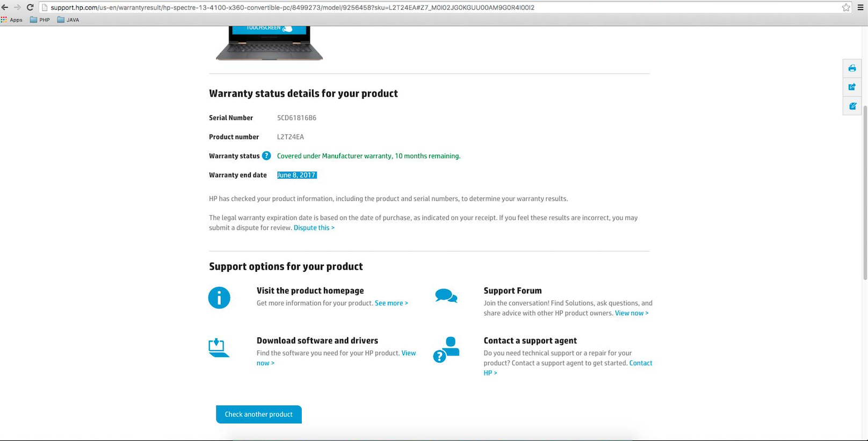
Task: Click the share icon on right sidebar
Action: click(852, 87)
